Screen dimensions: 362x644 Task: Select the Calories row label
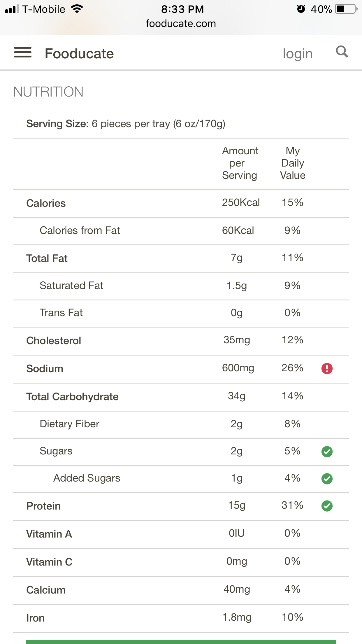pyautogui.click(x=46, y=203)
